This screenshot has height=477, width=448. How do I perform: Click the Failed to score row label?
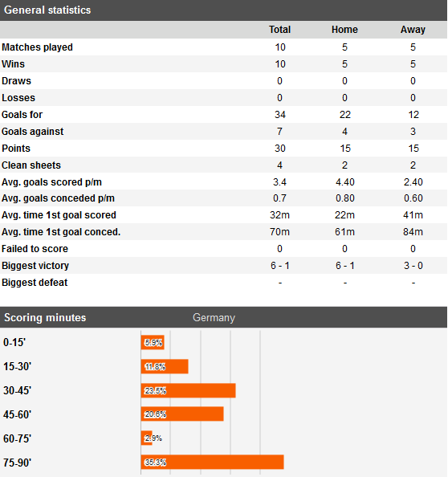[35, 249]
